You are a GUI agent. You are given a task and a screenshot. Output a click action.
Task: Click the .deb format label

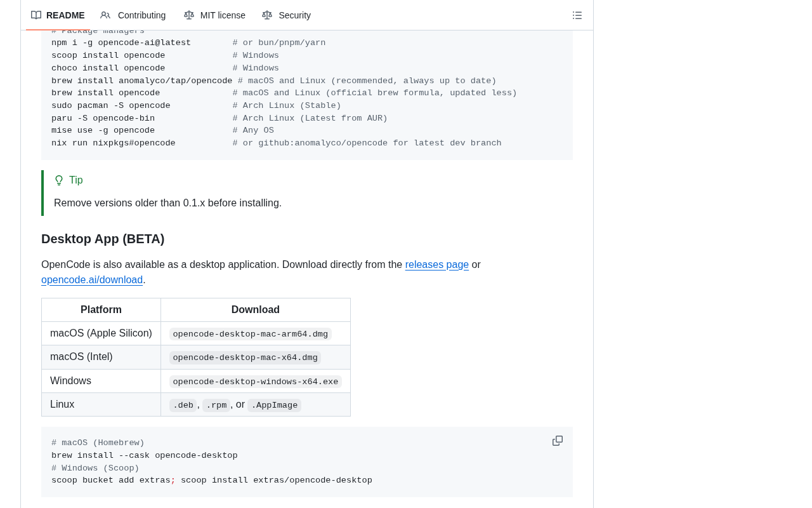pyautogui.click(x=183, y=405)
